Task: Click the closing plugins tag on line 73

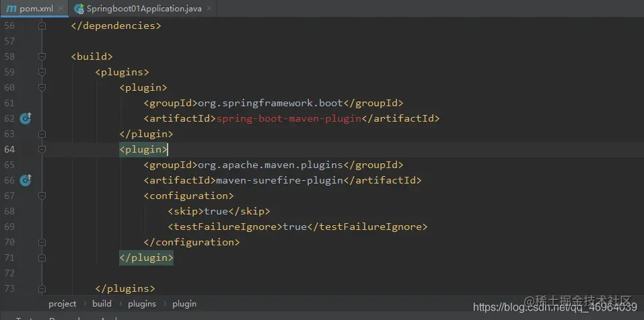Action: tap(125, 289)
